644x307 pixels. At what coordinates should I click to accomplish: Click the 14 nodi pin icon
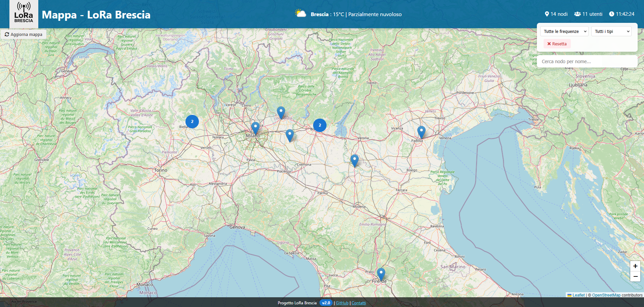pos(547,14)
